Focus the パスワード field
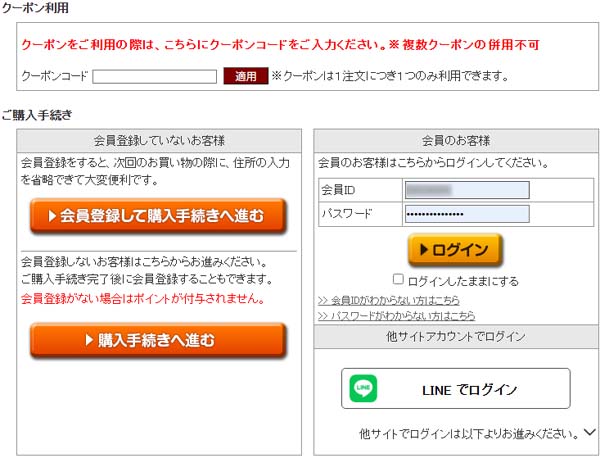Image resolution: width=600 pixels, height=458 pixels. pos(467,214)
